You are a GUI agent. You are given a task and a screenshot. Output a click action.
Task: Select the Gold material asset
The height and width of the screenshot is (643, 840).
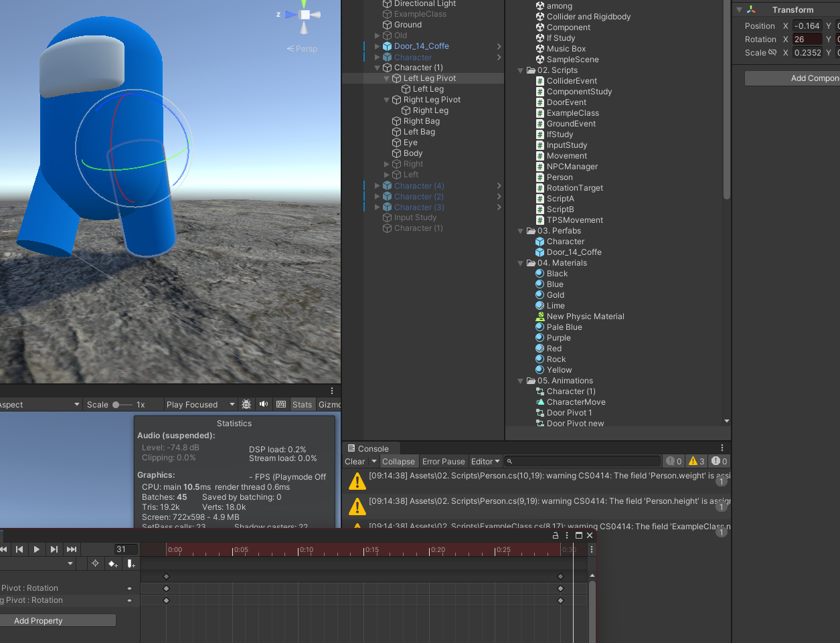point(556,295)
